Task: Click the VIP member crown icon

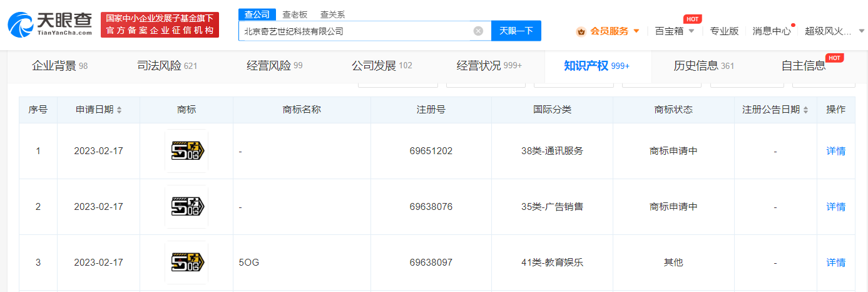Action: pos(580,31)
